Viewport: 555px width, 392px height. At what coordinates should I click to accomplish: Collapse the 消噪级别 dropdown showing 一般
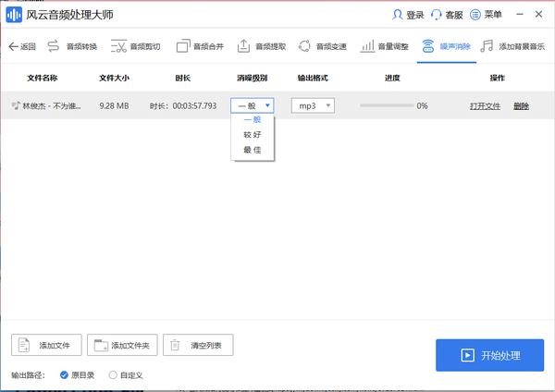[253, 106]
